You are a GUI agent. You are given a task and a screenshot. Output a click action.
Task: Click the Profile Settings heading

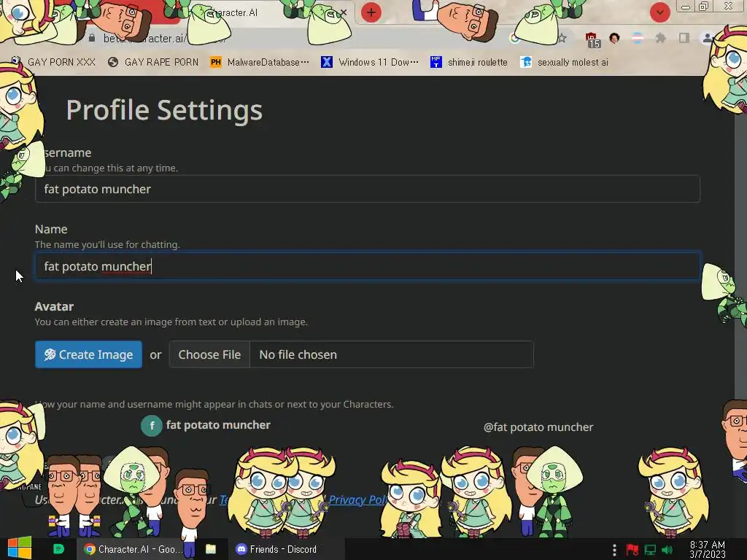(164, 111)
